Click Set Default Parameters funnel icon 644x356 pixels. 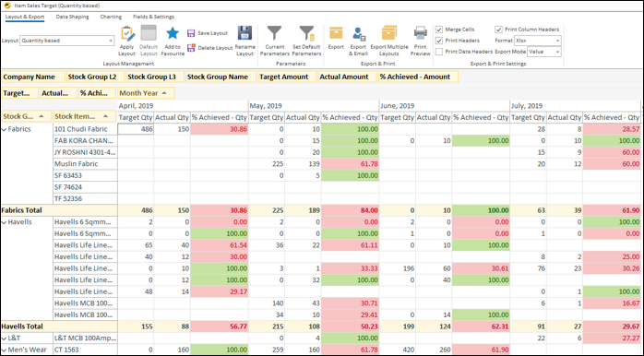click(x=306, y=34)
